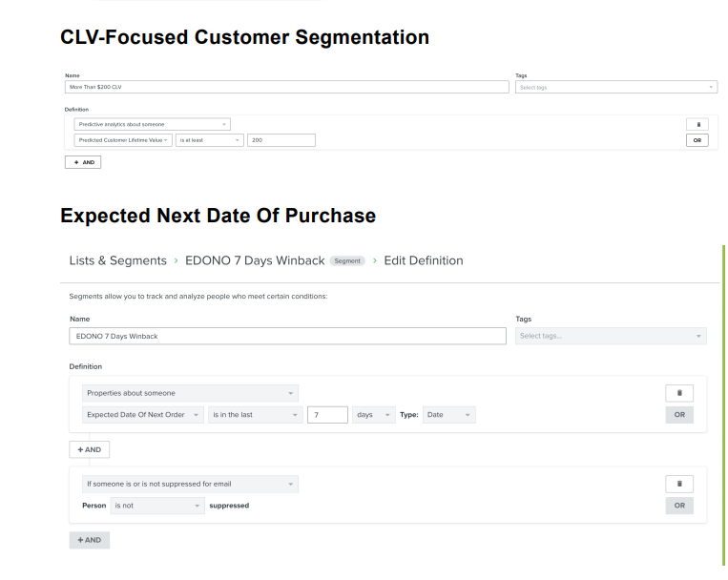The image size is (728, 580).
Task: Open the Type Date dropdown
Action: tap(449, 415)
